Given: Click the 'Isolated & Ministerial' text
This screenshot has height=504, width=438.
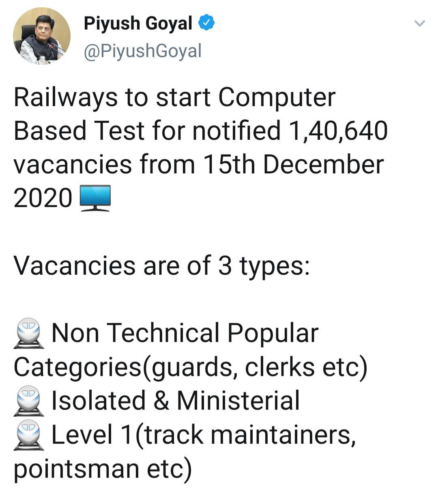Looking at the screenshot, I should 176,401.
